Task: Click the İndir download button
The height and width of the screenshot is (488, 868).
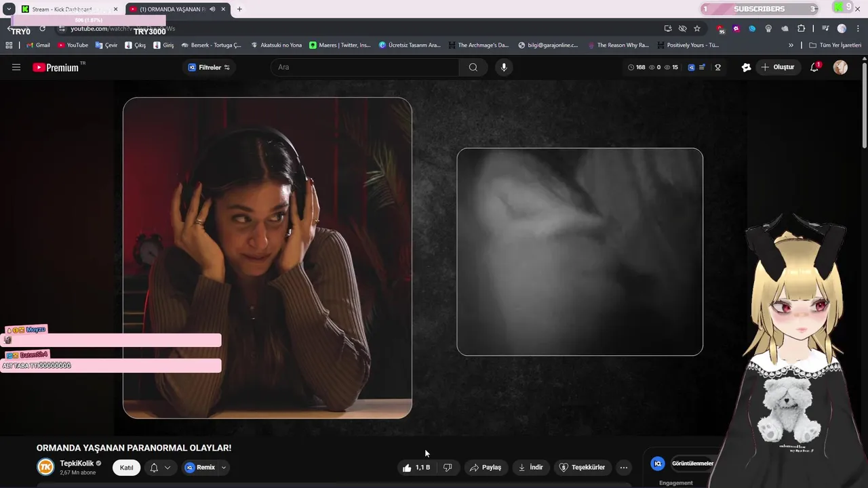Action: pyautogui.click(x=530, y=468)
